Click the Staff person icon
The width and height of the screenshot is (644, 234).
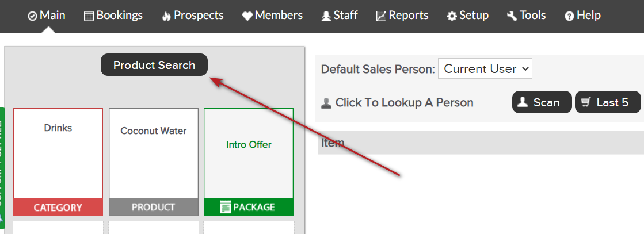[326, 17]
